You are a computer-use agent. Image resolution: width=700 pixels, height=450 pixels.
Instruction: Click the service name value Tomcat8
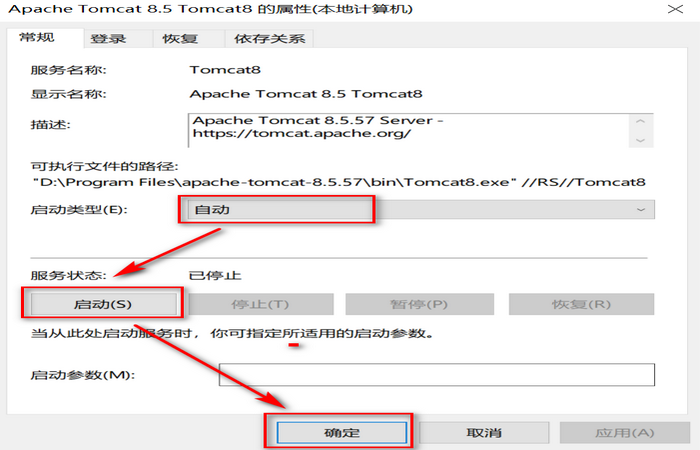pyautogui.click(x=225, y=70)
